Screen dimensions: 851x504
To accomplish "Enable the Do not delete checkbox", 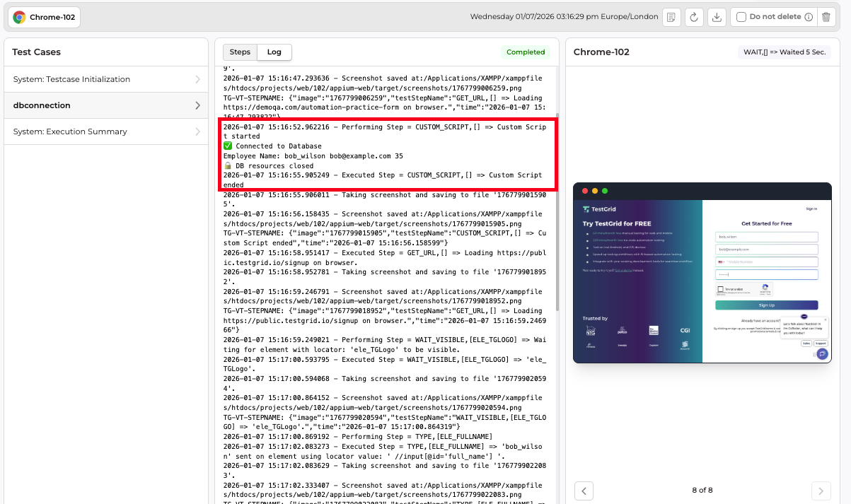I will 741,18.
